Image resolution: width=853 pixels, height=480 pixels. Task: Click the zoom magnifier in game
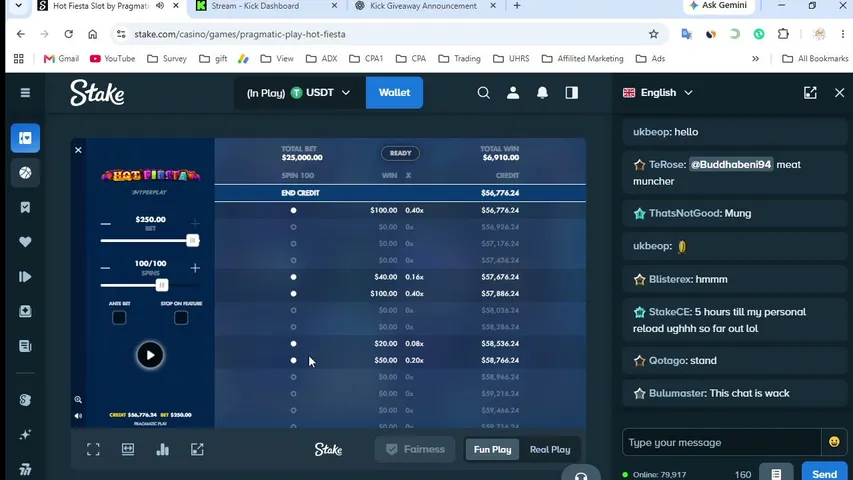click(78, 399)
